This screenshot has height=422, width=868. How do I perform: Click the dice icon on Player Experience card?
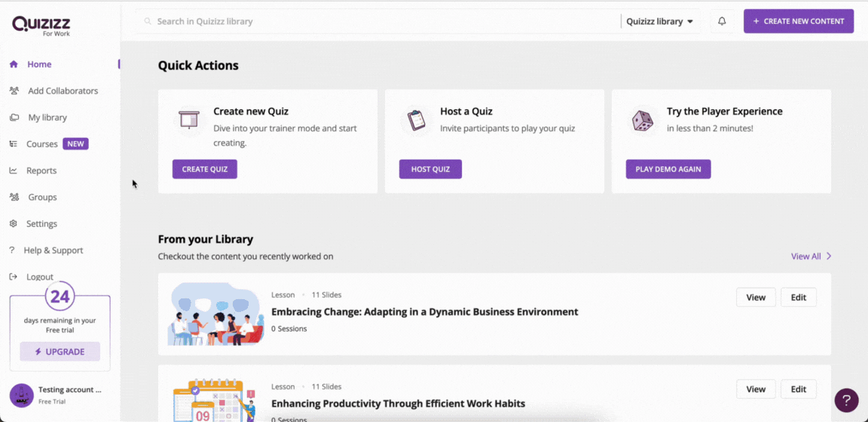[x=642, y=120]
